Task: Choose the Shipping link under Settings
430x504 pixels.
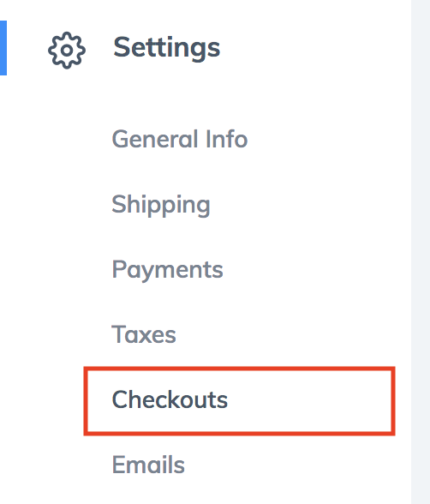Action: coord(161,205)
